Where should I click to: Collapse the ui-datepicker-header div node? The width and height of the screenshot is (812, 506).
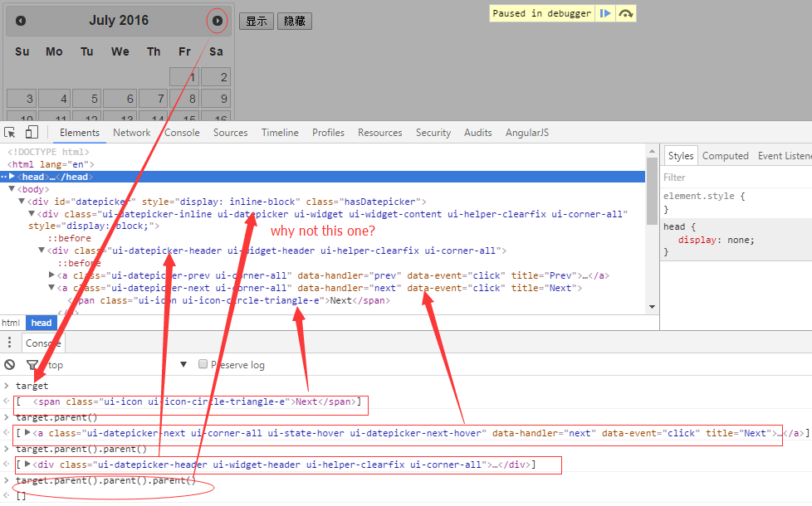pyautogui.click(x=42, y=251)
